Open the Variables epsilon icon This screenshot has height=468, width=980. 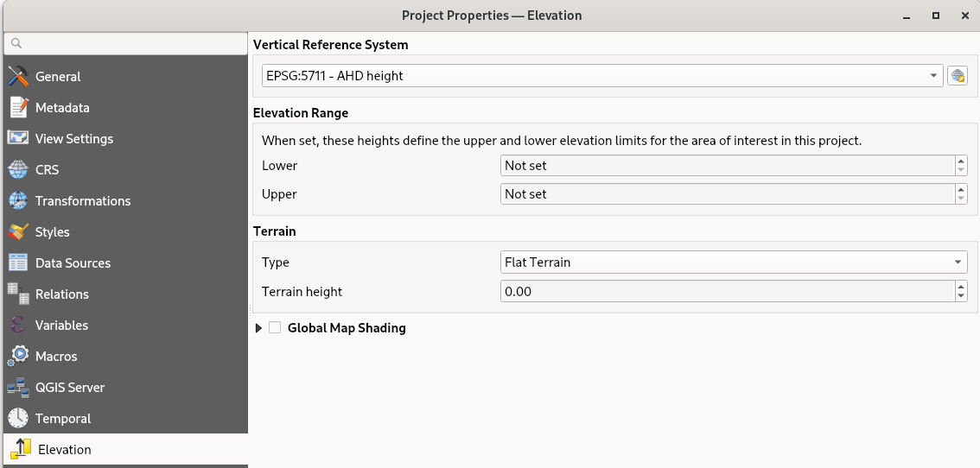18,326
